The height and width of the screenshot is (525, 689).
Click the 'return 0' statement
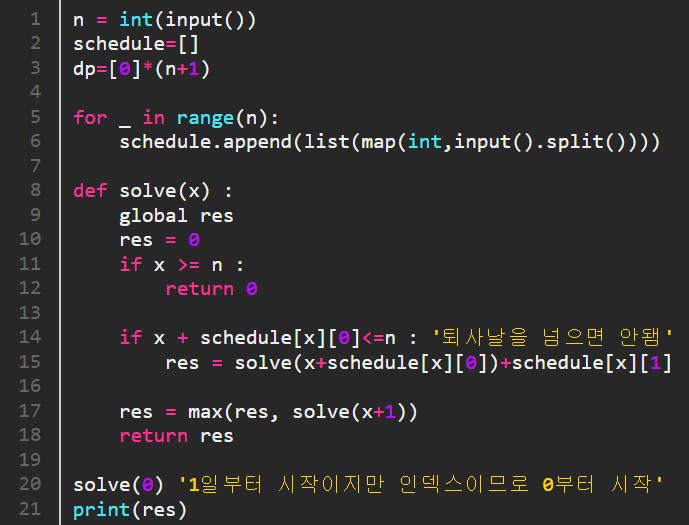coord(211,289)
